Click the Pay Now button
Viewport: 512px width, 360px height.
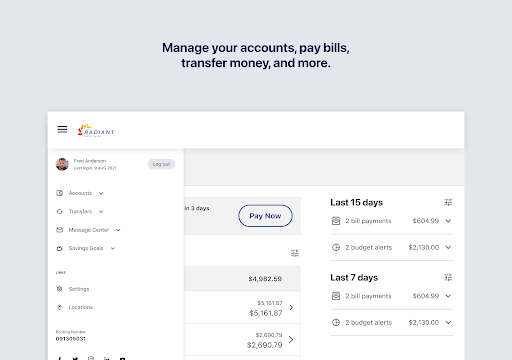(265, 216)
